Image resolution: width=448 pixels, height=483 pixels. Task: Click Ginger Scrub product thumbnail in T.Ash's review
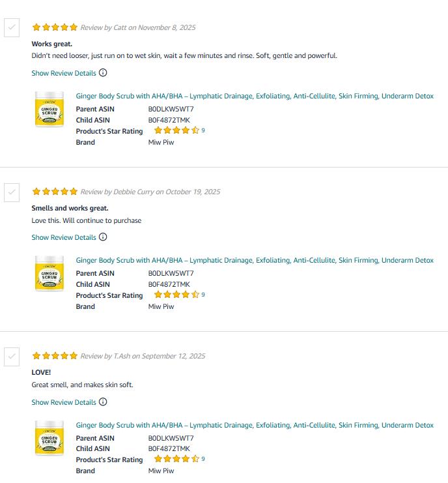pyautogui.click(x=49, y=439)
